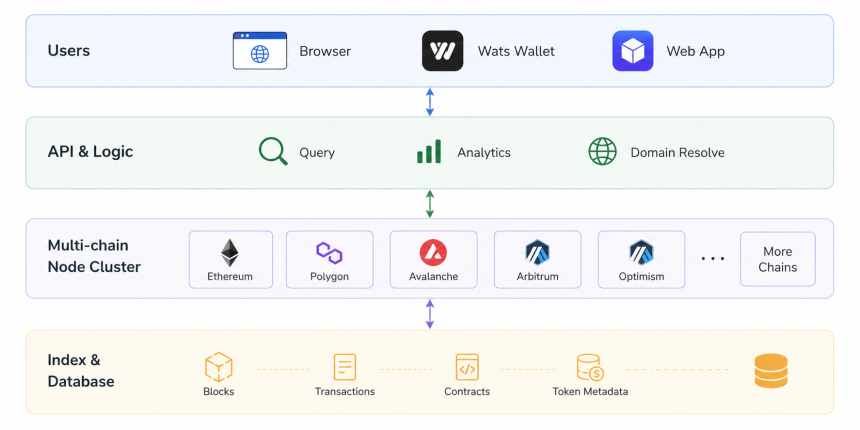
Task: Click the red Avalanche logo
Action: pyautogui.click(x=433, y=253)
